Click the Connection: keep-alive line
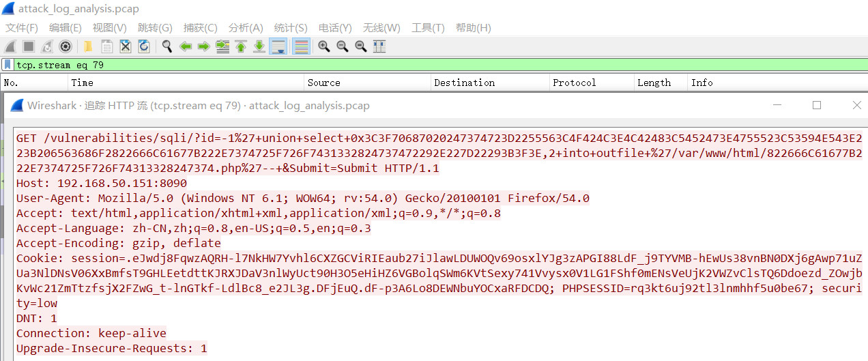The image size is (868, 361). pos(91,333)
